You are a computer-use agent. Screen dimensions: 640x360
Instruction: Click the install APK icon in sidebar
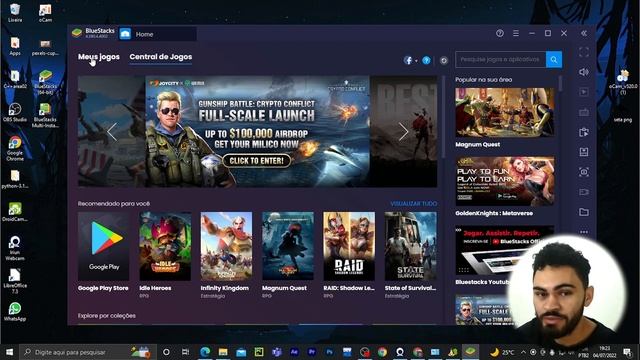coord(584,152)
